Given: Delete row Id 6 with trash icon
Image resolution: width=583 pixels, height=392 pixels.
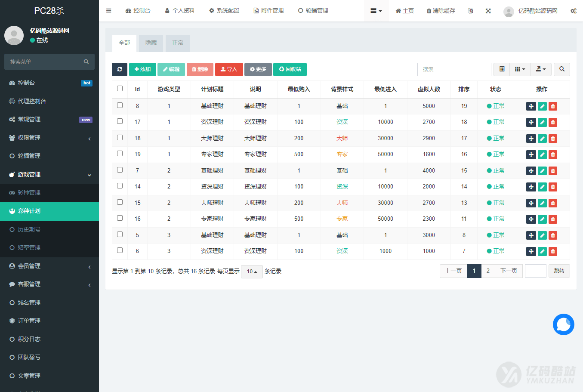Looking at the screenshot, I should pyautogui.click(x=553, y=251).
